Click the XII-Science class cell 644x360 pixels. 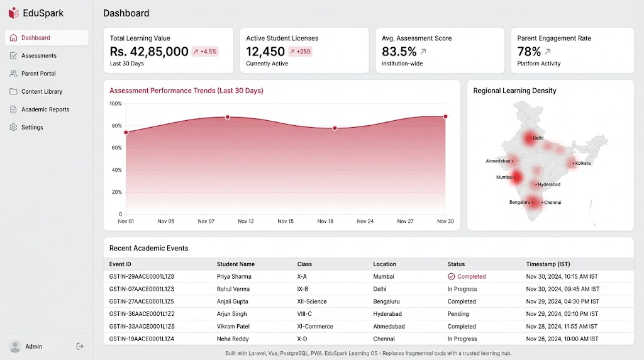[x=312, y=301]
